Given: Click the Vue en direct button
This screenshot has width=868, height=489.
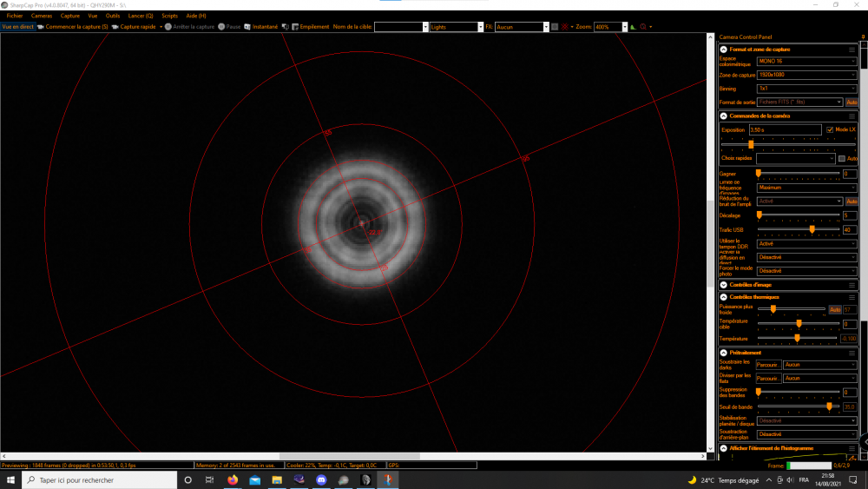Looking at the screenshot, I should pyautogui.click(x=17, y=27).
